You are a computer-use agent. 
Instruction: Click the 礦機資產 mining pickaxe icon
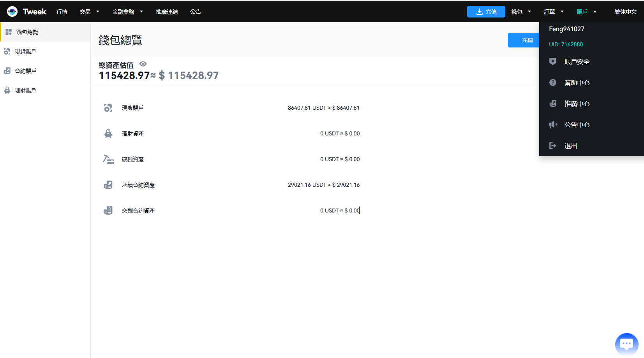click(108, 159)
